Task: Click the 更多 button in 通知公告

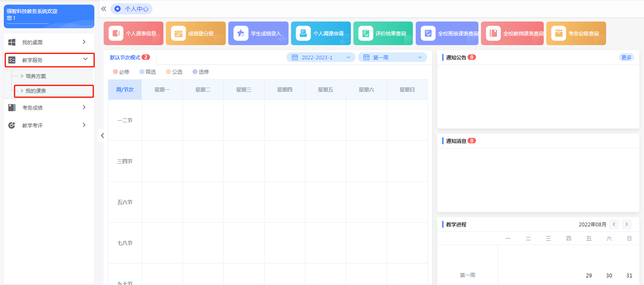Action: coord(626,57)
